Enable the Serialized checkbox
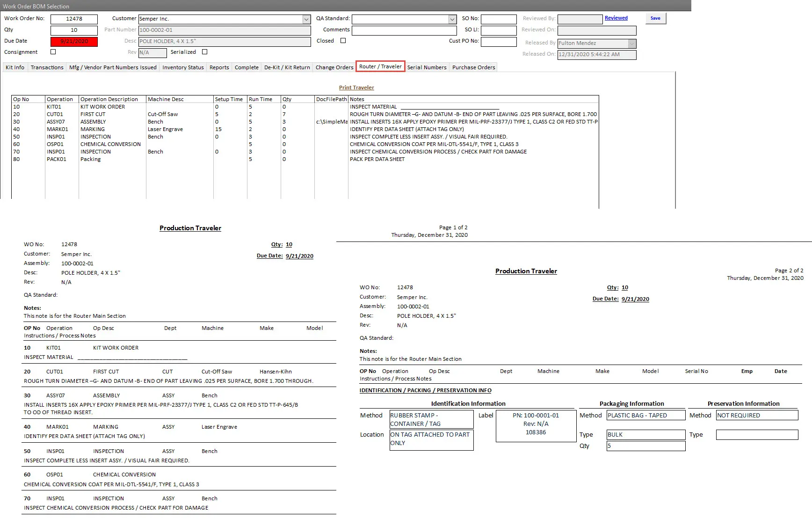Screen dimensions: 812x519 point(204,52)
